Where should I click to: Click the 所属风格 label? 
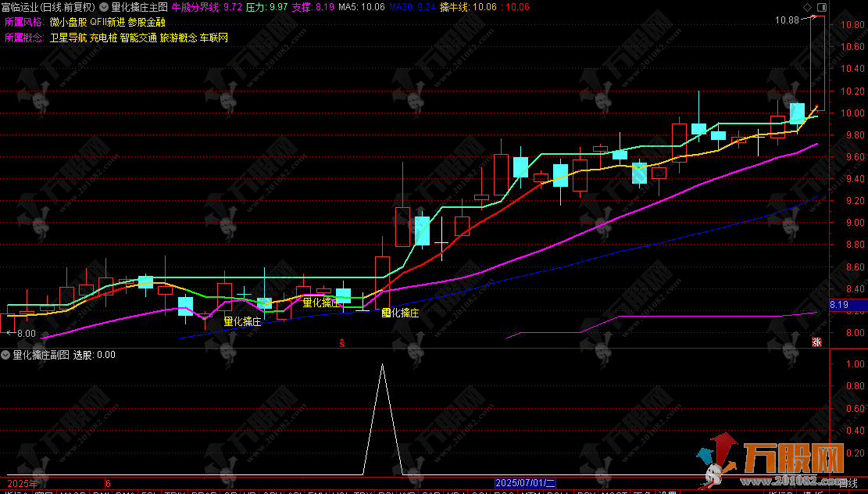[24, 22]
